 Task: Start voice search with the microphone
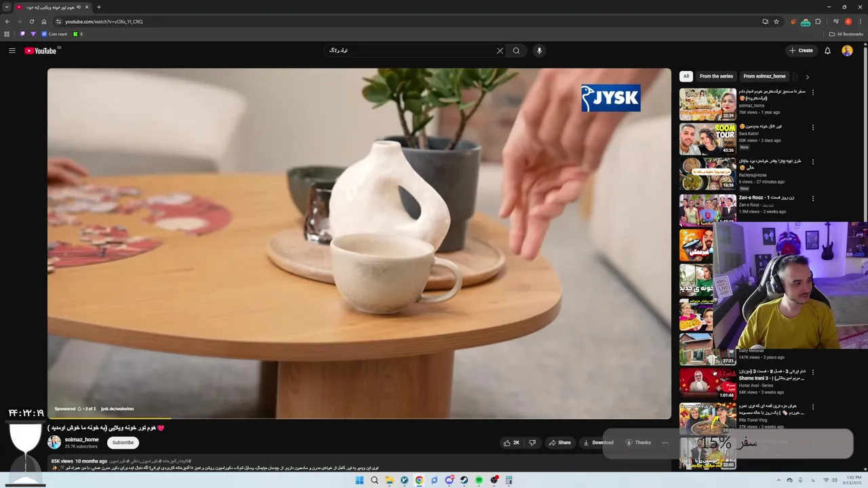tap(539, 51)
